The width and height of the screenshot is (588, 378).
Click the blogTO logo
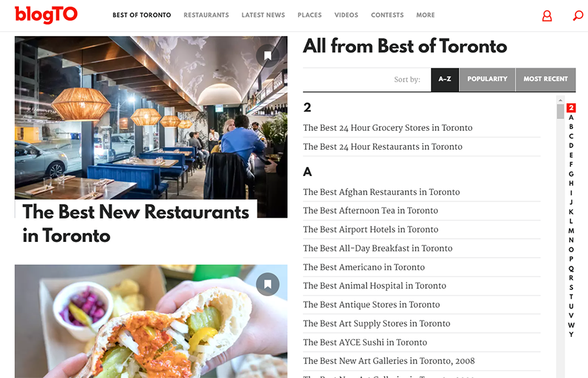pyautogui.click(x=46, y=14)
